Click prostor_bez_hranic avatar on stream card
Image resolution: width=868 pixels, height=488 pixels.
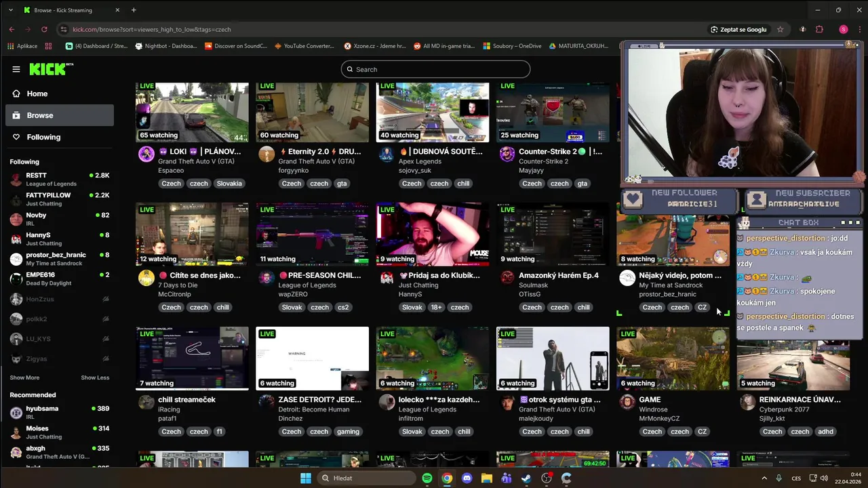(x=627, y=278)
